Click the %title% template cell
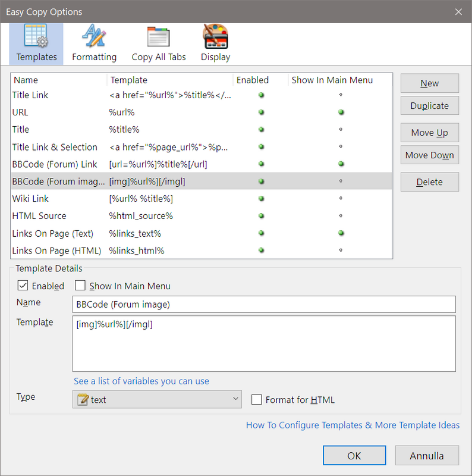The height and width of the screenshot is (476, 472). pos(124,130)
